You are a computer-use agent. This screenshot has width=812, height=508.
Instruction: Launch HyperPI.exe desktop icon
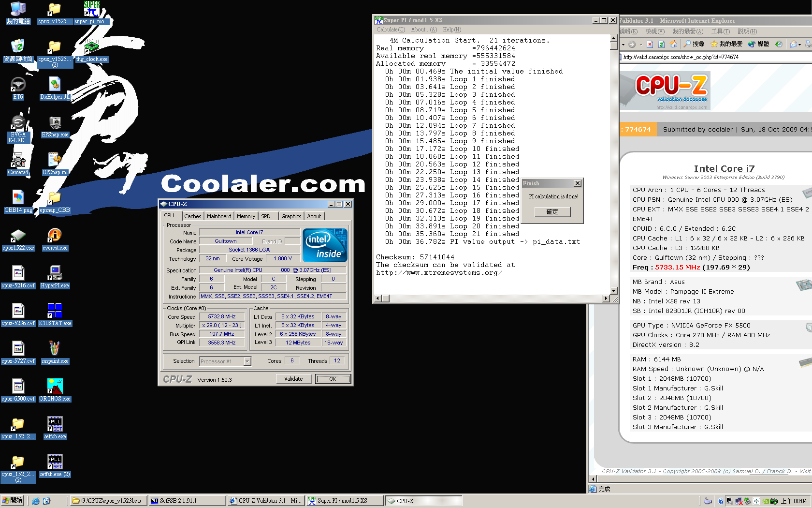[x=55, y=277]
